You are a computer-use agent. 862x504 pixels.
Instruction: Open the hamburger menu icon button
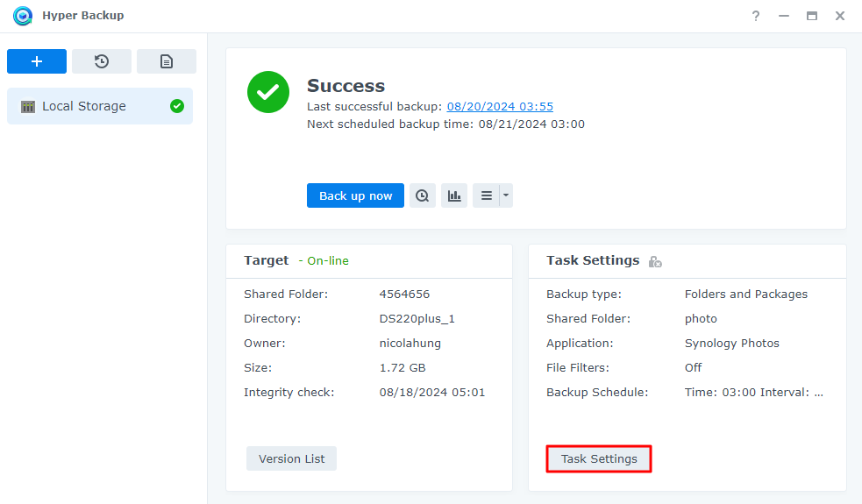[486, 195]
